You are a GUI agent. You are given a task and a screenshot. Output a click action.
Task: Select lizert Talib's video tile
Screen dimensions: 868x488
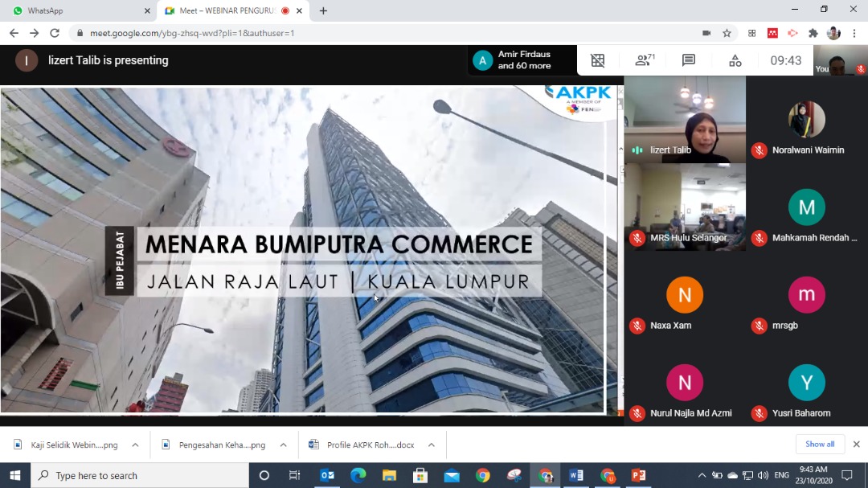(685, 120)
